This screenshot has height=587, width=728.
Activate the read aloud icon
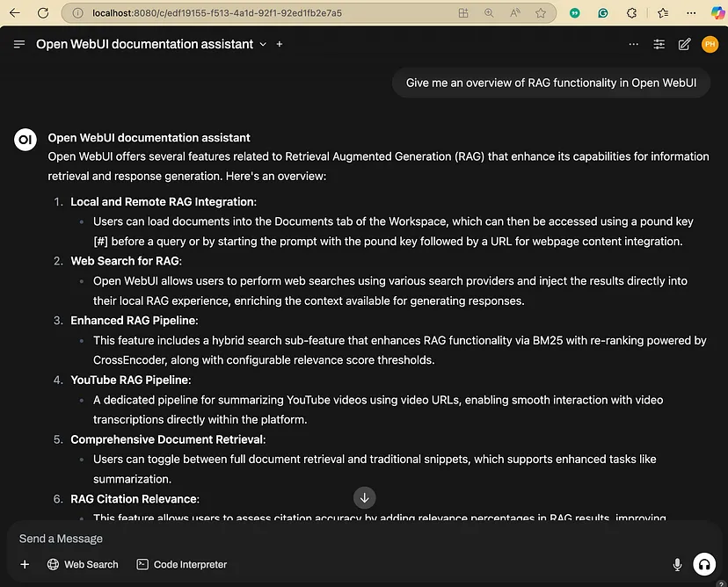point(514,13)
